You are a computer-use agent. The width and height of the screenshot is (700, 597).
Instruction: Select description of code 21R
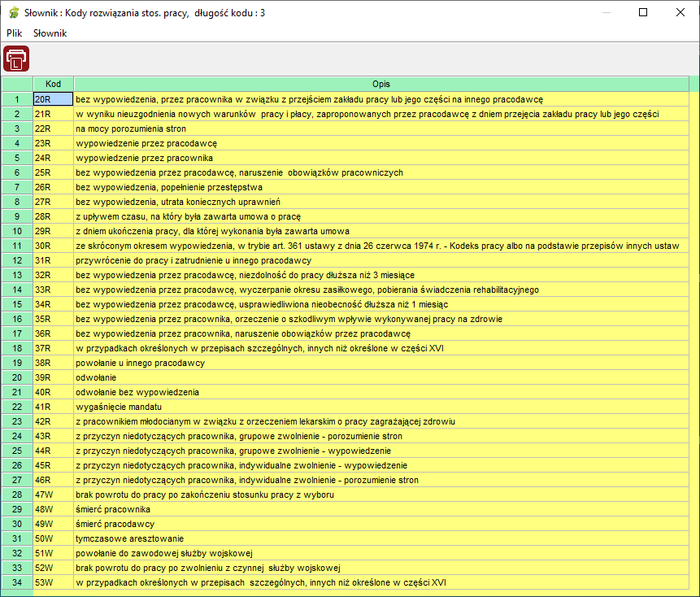coord(381,114)
